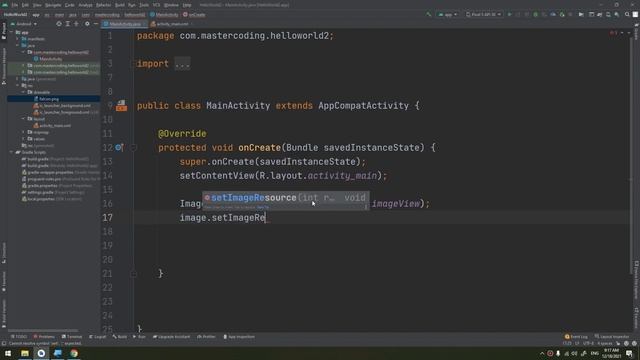Viewport: 640px width, 360px height.
Task: Fold the onCreate method on line 12
Action: tap(133, 148)
